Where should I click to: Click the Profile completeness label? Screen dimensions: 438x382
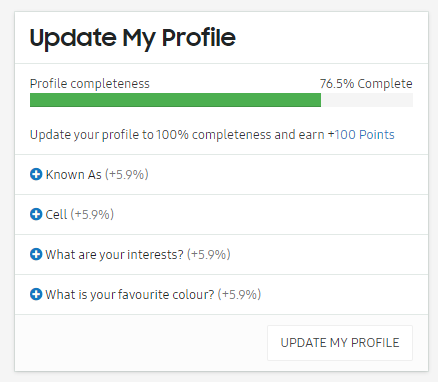click(90, 84)
